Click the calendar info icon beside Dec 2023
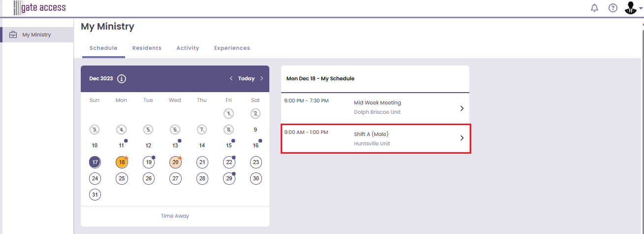644x234 pixels. pyautogui.click(x=122, y=79)
